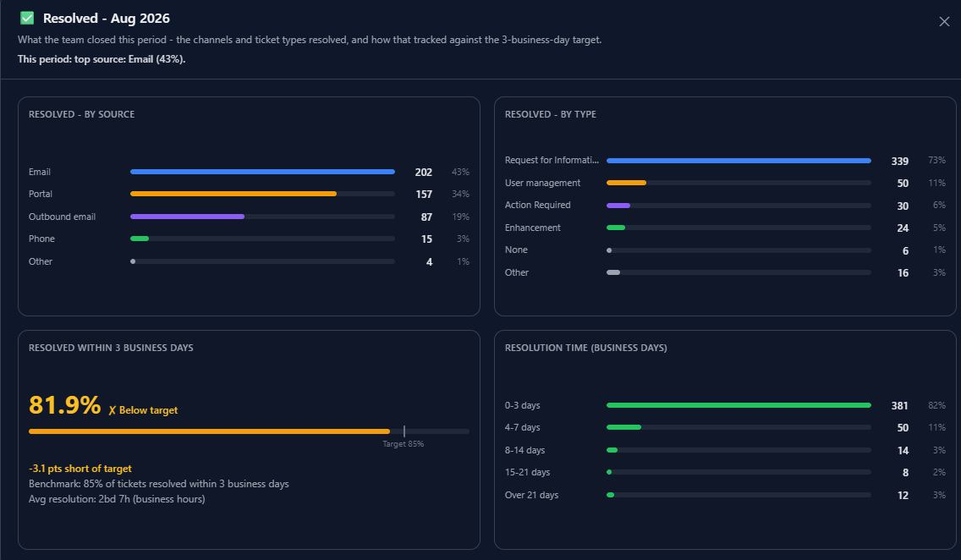This screenshot has width=961, height=560.
Task: Close the Resolved Aug 2026 panel
Action: coord(944,21)
